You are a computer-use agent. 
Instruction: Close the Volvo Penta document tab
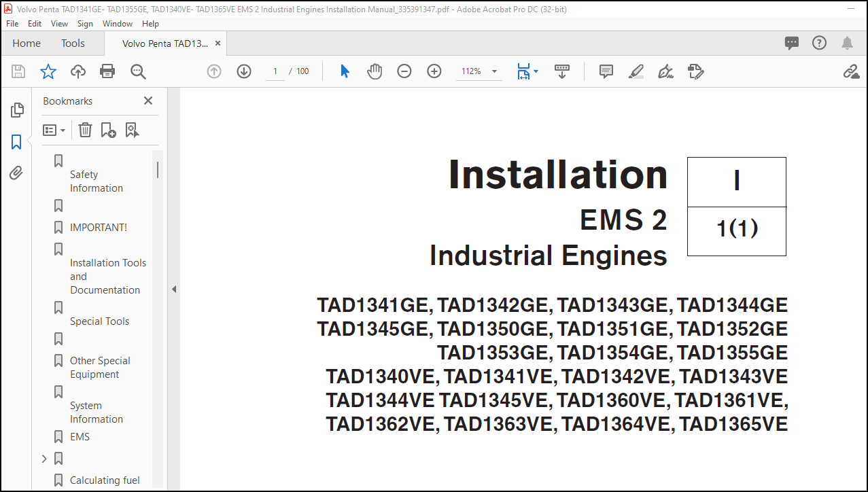[x=218, y=43]
